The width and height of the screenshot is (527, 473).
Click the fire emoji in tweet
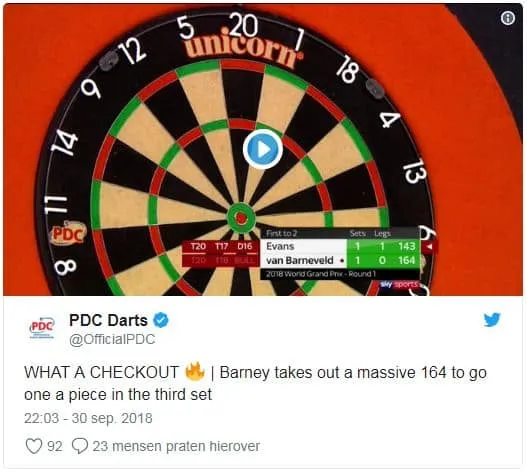195,371
